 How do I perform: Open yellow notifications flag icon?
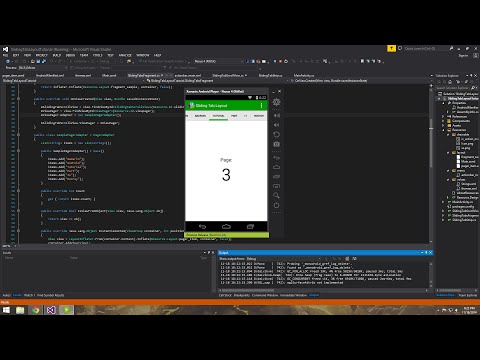[391, 49]
